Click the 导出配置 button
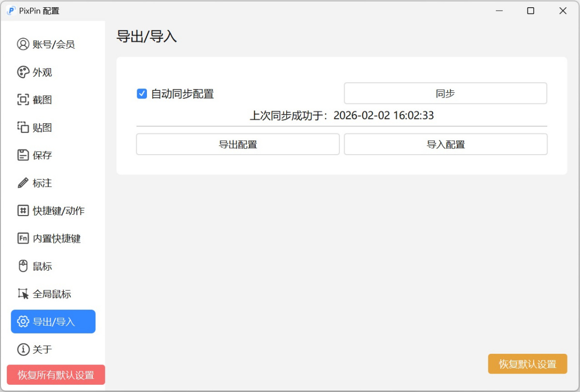The image size is (580, 392). coord(237,145)
